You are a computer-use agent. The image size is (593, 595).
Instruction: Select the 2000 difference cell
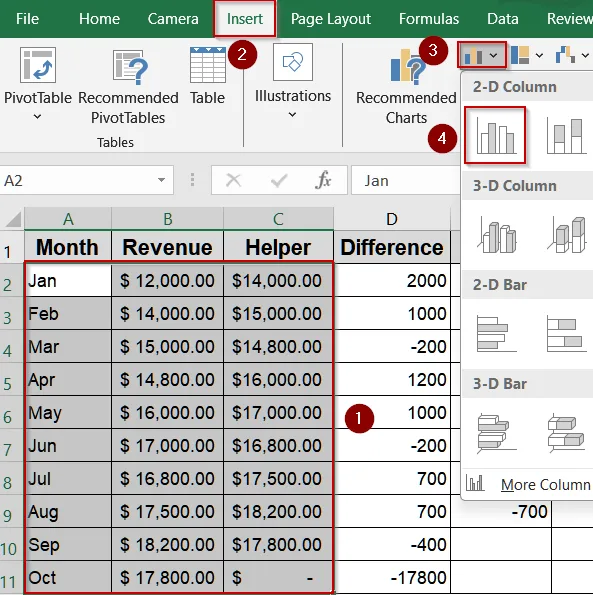[x=392, y=280]
